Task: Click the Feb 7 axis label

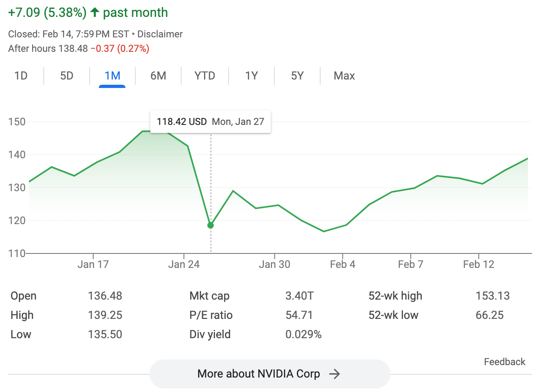Action: coord(411,264)
